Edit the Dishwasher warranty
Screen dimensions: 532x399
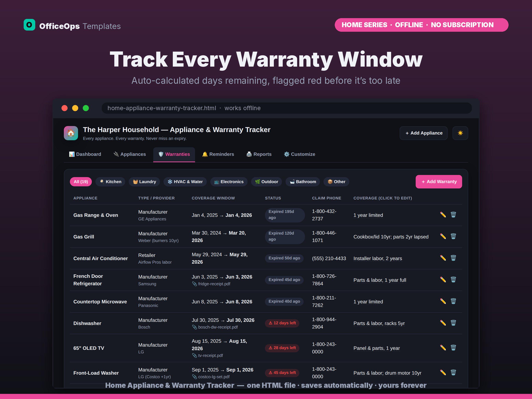click(443, 323)
